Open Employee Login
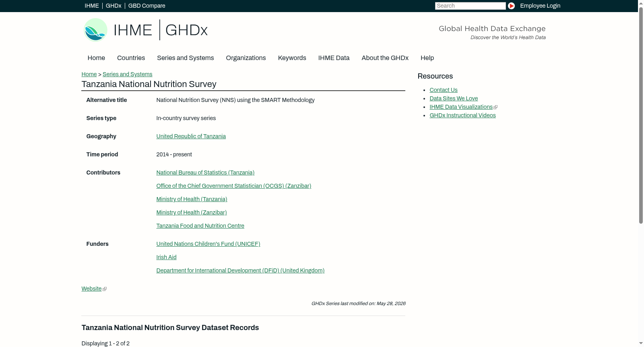The image size is (644, 347). (540, 6)
